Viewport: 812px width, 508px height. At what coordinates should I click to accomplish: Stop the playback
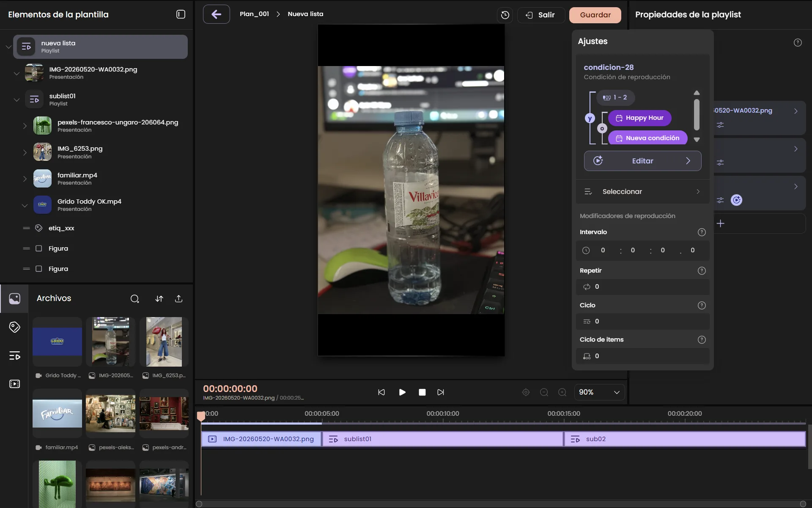tap(422, 392)
